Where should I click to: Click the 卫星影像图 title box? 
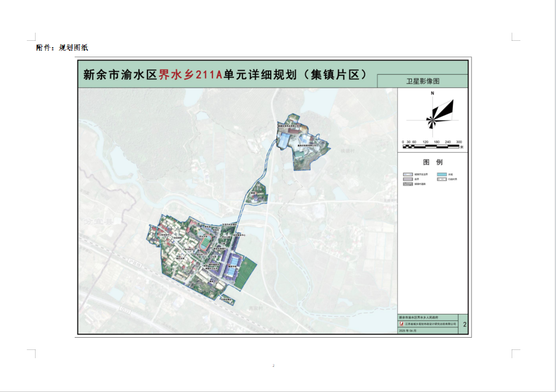point(422,82)
